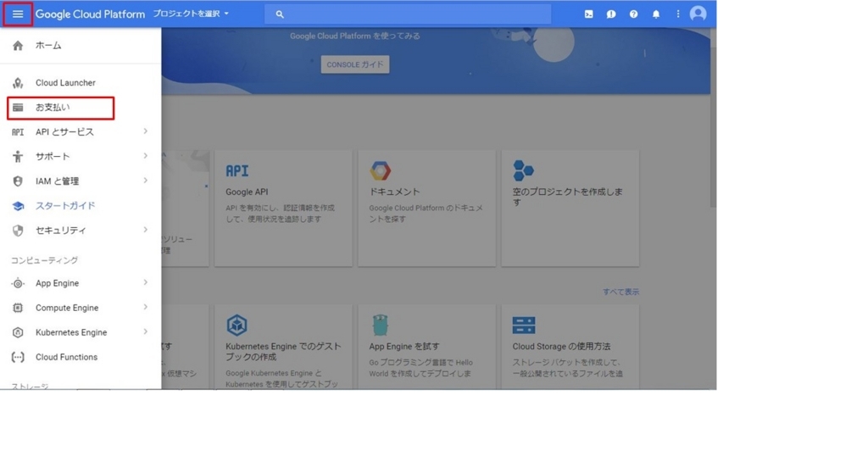
Task: Open 空のプロジェクトを作成します card
Action: point(570,209)
